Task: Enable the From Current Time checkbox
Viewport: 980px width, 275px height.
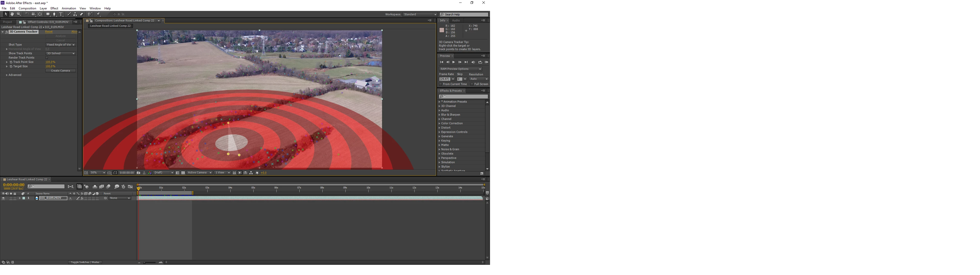Action: [440, 84]
